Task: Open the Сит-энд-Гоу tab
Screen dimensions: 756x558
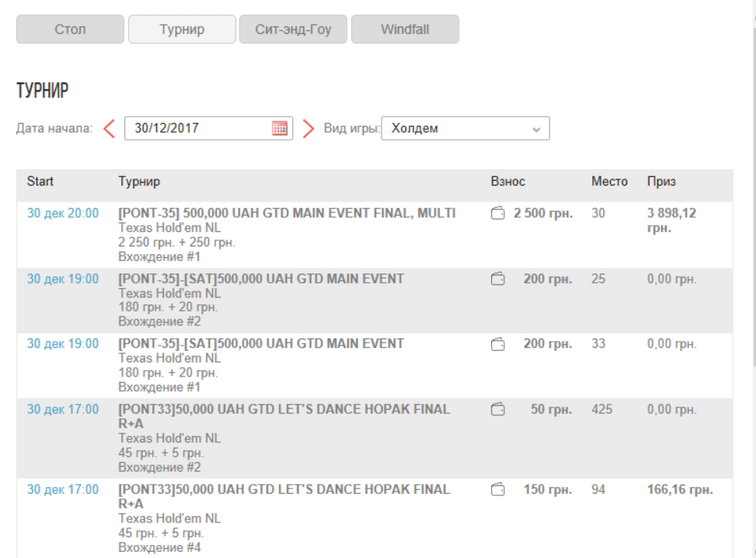Action: coord(293,30)
